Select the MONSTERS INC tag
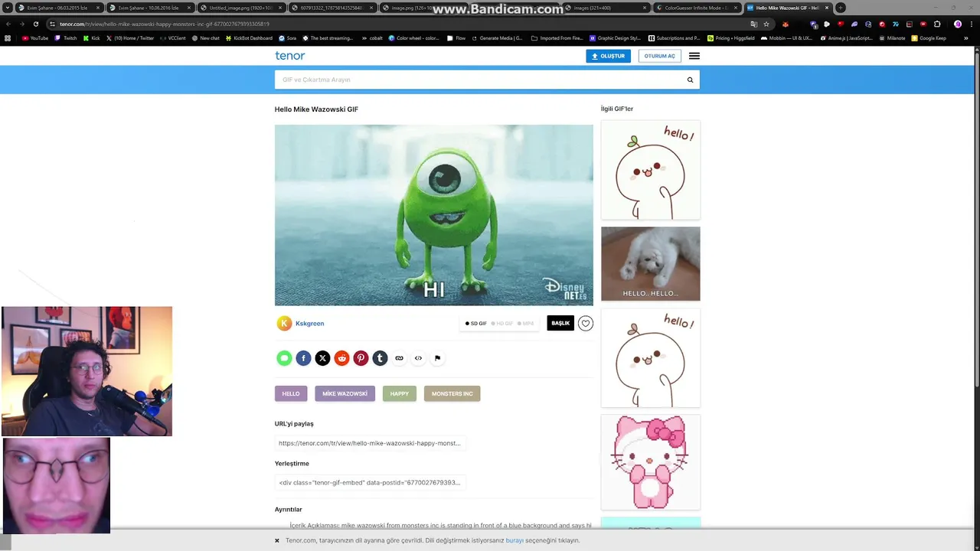This screenshot has height=551, width=980. point(452,393)
